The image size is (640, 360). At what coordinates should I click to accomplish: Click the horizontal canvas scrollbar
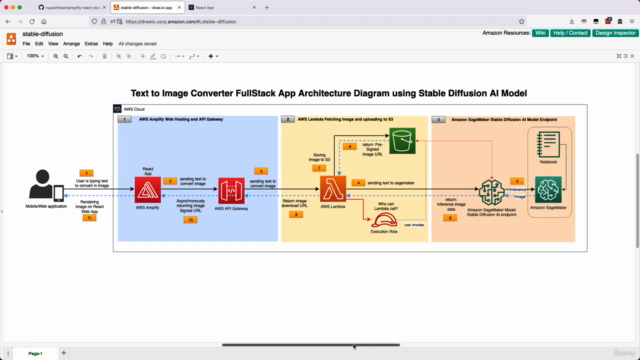311,345
